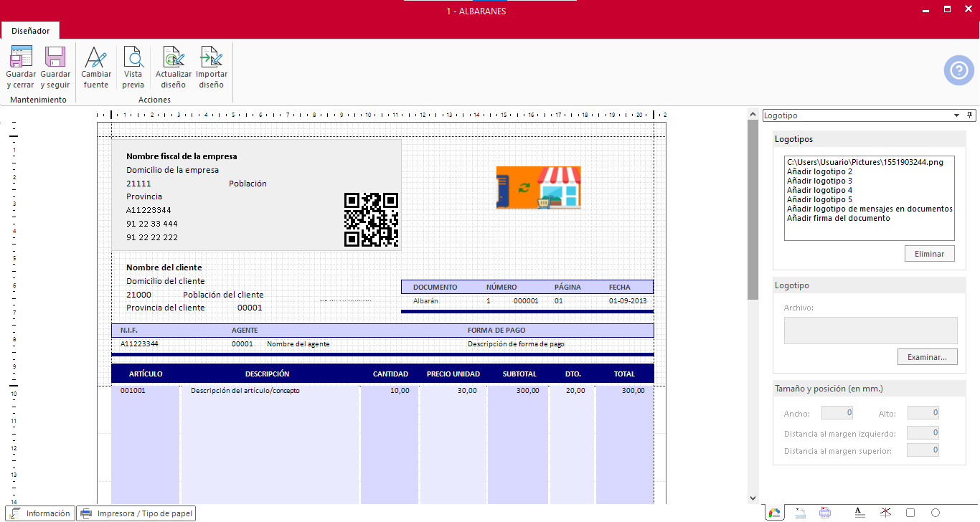Click Guardar y seguir floppy icon

pos(55,57)
